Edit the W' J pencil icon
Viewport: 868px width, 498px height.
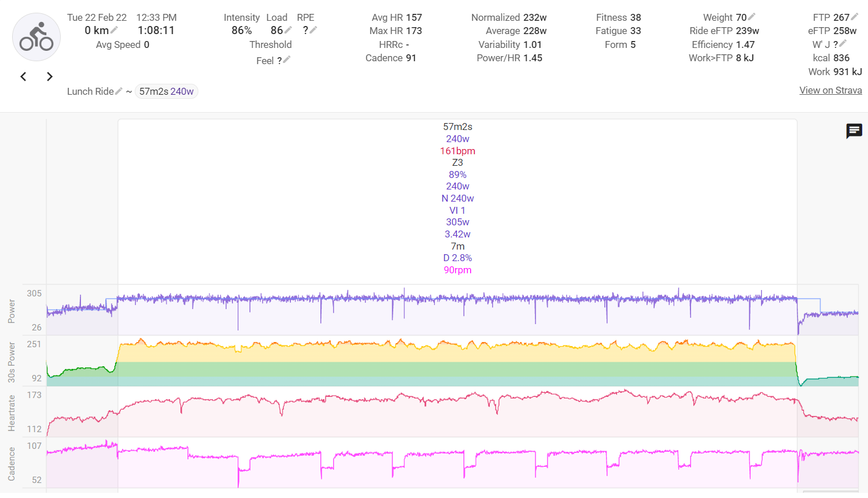point(843,43)
